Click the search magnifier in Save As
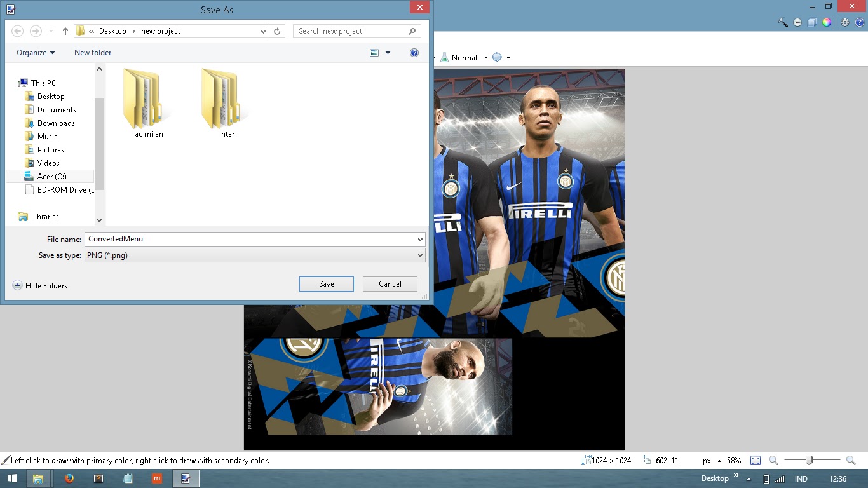The image size is (868, 488). 412,31
